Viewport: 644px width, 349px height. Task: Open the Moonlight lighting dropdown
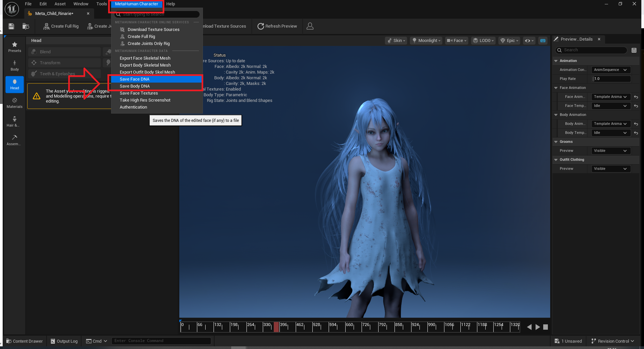click(x=426, y=40)
